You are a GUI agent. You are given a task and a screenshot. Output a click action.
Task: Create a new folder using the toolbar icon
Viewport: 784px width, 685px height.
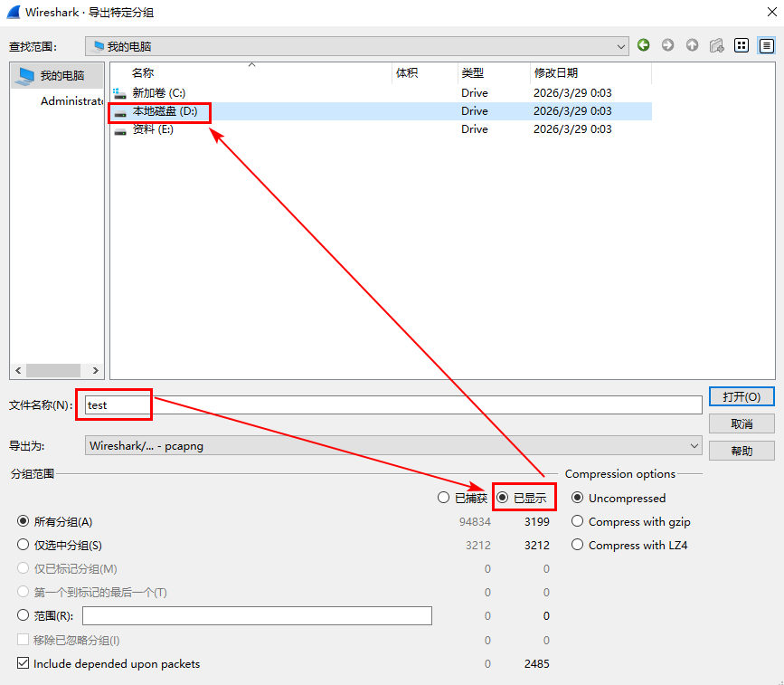[x=717, y=45]
